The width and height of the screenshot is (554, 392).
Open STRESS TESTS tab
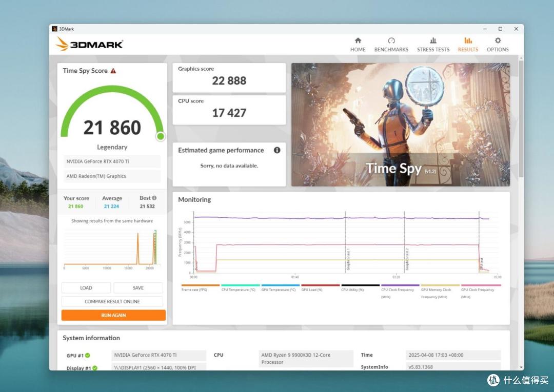[x=433, y=45]
